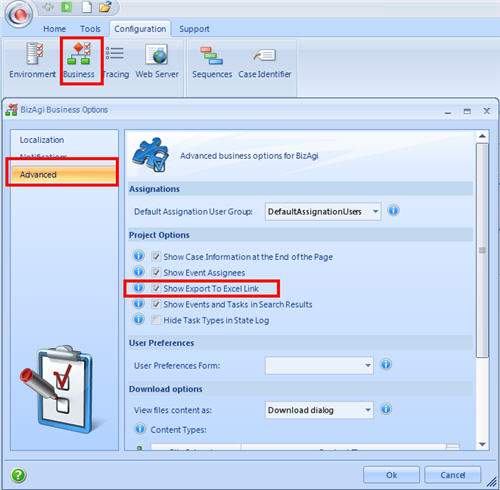Select Advanced in left panel
500x490 pixels.
pos(63,175)
